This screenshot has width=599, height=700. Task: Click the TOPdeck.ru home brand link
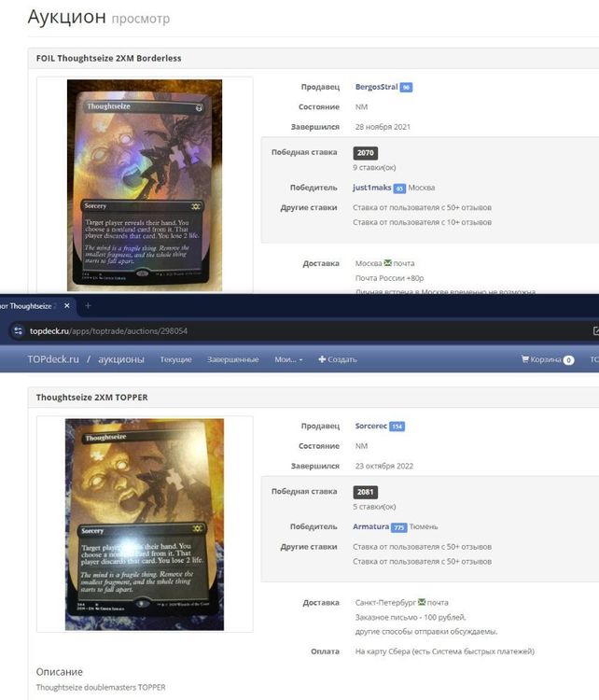click(54, 359)
